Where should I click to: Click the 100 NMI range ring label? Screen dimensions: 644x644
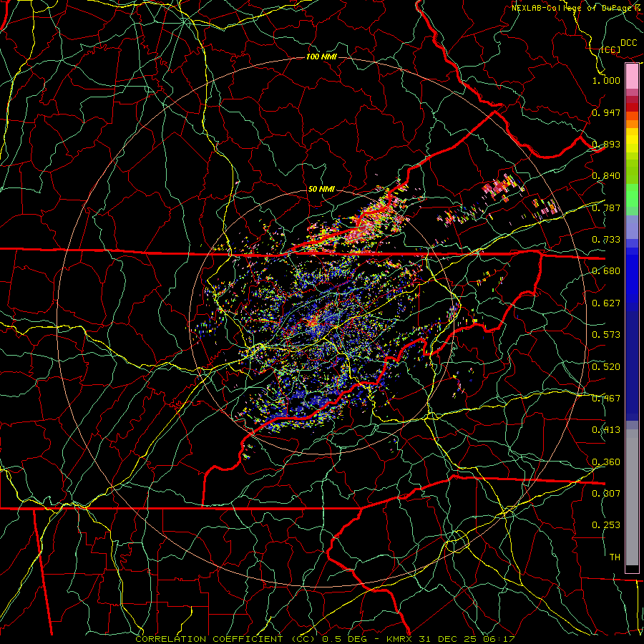321,57
